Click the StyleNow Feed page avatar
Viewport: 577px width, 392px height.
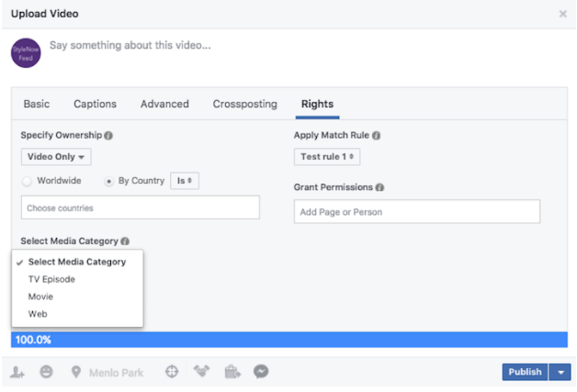pyautogui.click(x=26, y=53)
